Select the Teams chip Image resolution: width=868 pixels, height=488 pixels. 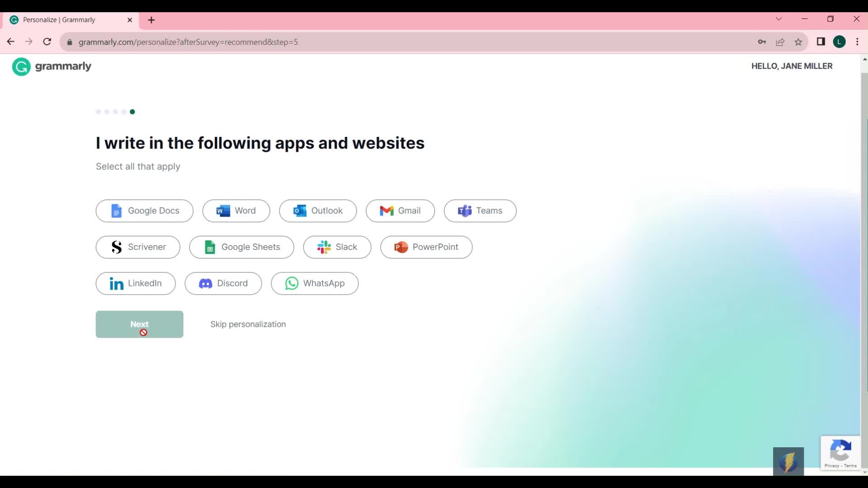(x=480, y=211)
